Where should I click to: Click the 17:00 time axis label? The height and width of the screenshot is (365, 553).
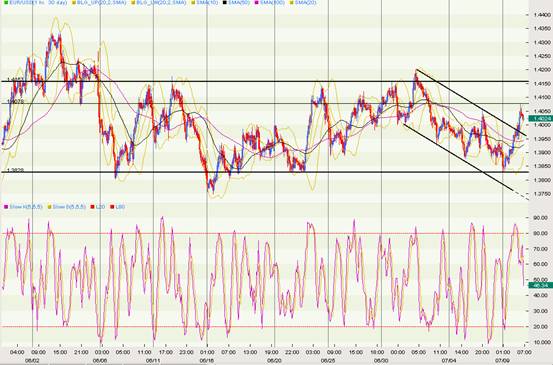pyautogui.click(x=165, y=352)
